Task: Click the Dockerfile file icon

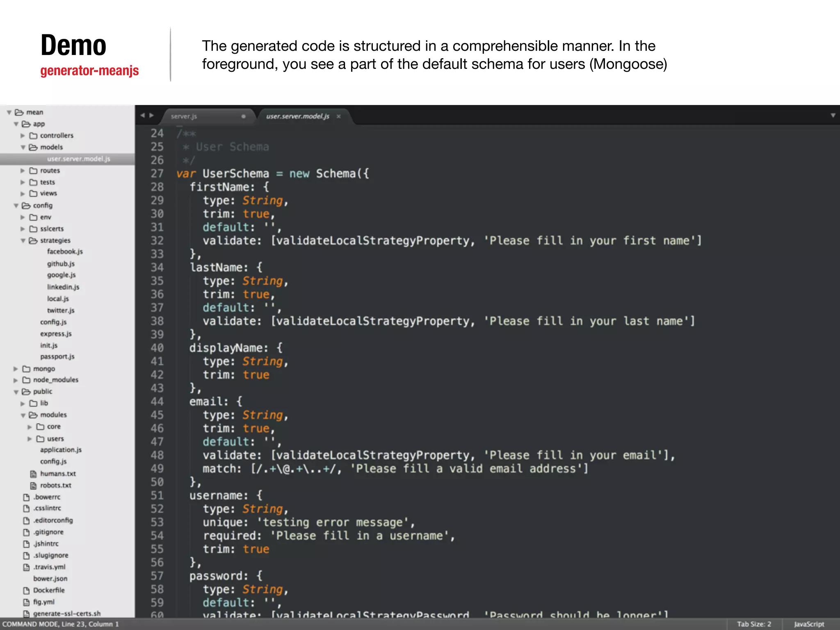Action: [26, 591]
